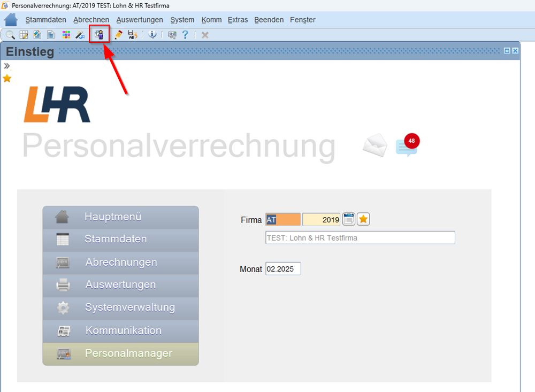535x392 pixels.
Task: Click the pencil edit toolbar icon
Action: point(118,34)
